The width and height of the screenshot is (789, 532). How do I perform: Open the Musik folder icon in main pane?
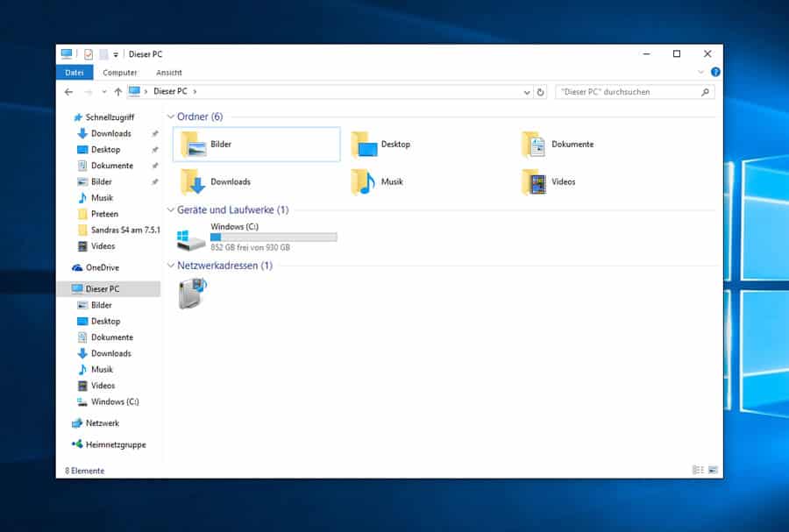(364, 182)
